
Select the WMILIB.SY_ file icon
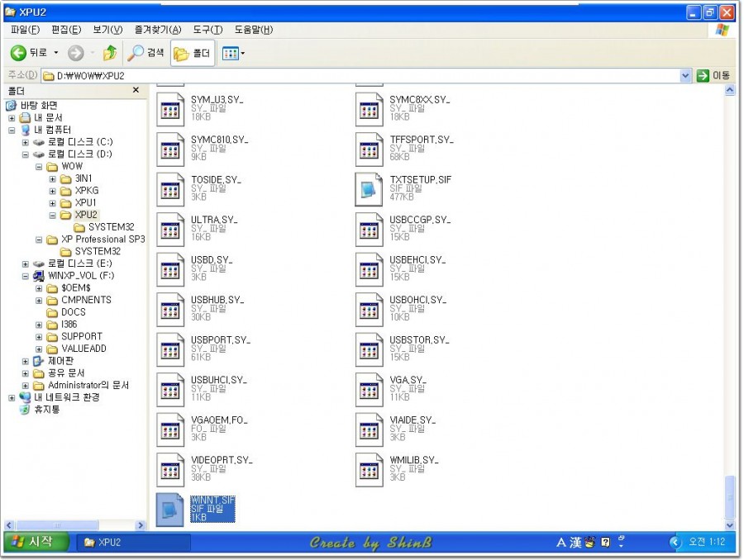click(370, 470)
